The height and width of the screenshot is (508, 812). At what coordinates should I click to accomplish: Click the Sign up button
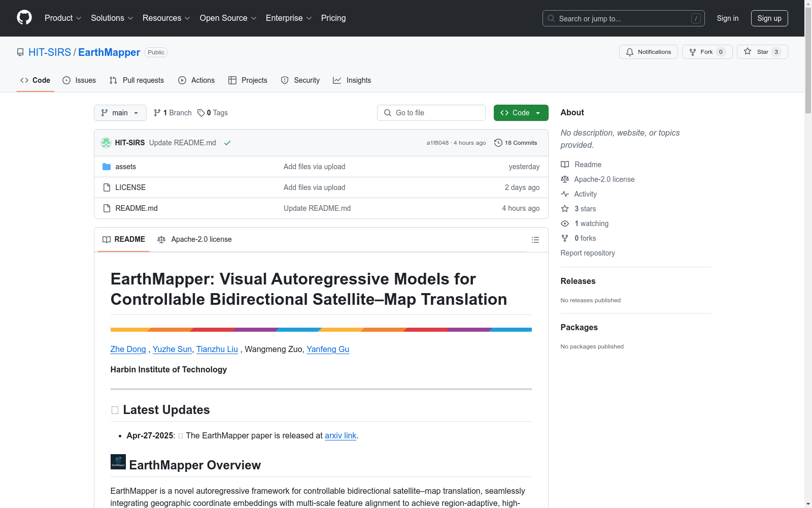(769, 18)
